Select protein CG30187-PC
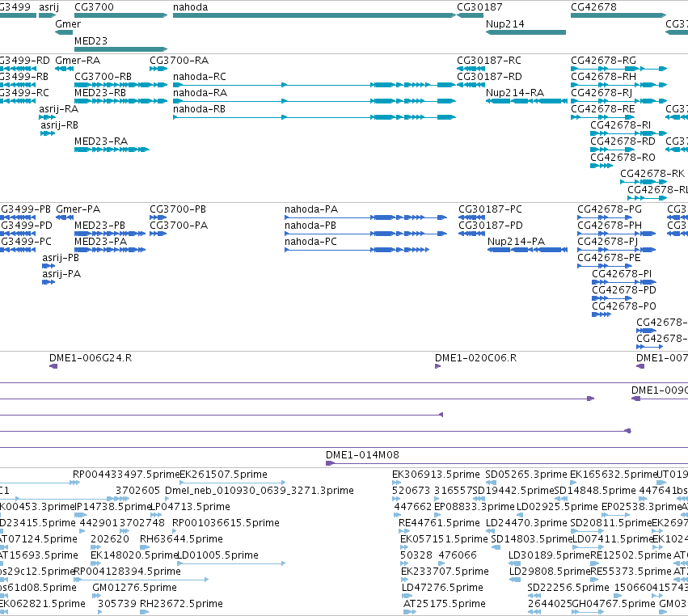Image resolution: width=688 pixels, height=616 pixels. (x=471, y=217)
